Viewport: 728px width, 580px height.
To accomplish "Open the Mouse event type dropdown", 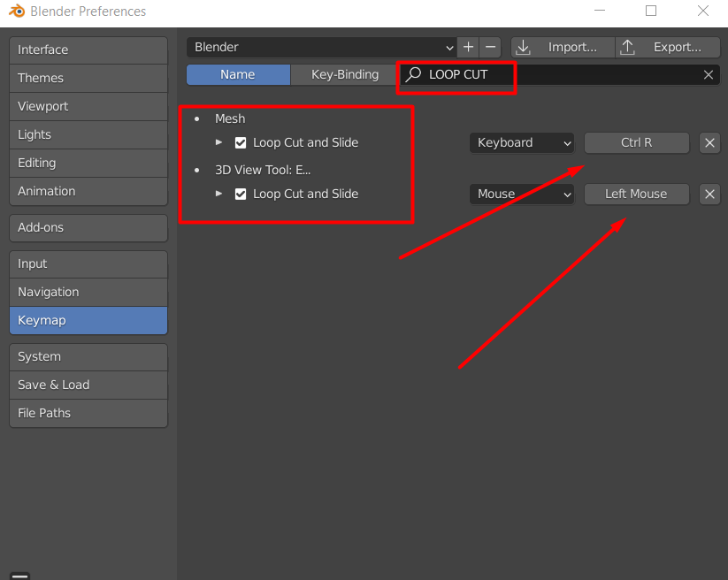I will [522, 194].
